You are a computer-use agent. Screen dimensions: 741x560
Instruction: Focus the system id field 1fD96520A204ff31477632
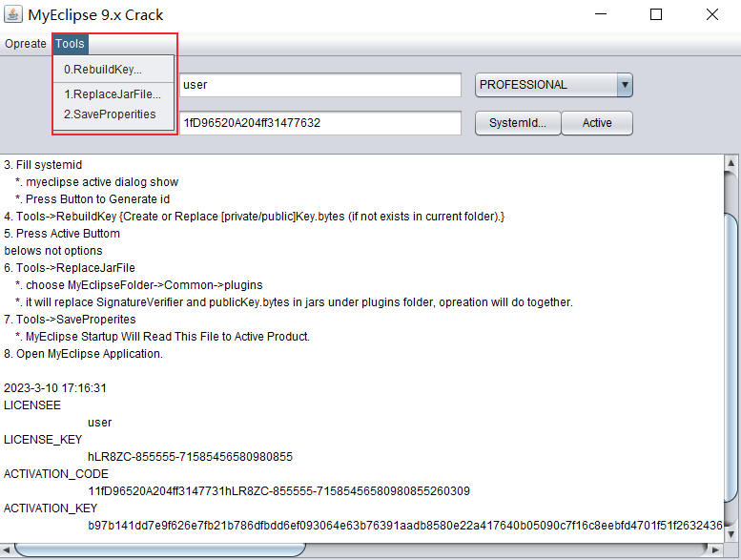pyautogui.click(x=320, y=123)
